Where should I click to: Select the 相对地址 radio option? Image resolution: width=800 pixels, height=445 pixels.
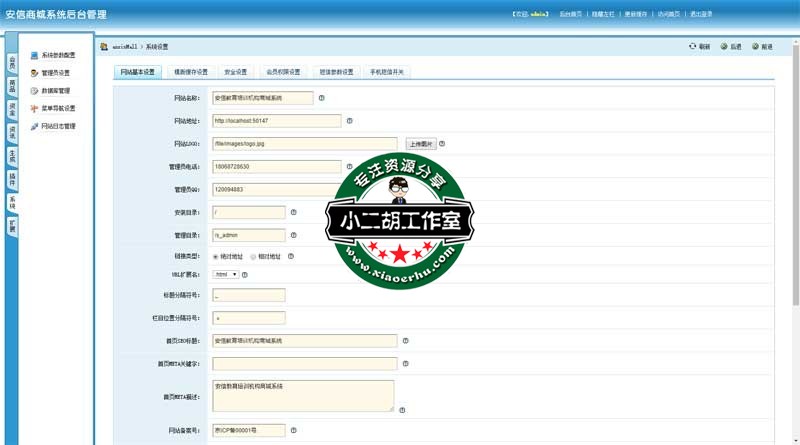pyautogui.click(x=253, y=257)
